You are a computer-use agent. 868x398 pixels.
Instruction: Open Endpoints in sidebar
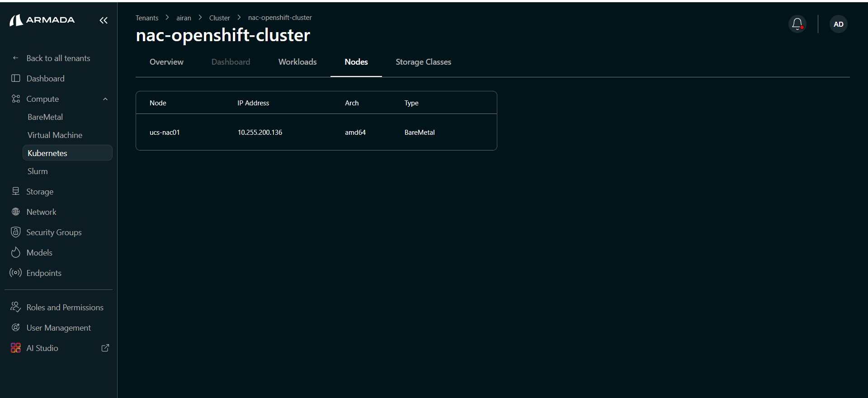coord(44,273)
